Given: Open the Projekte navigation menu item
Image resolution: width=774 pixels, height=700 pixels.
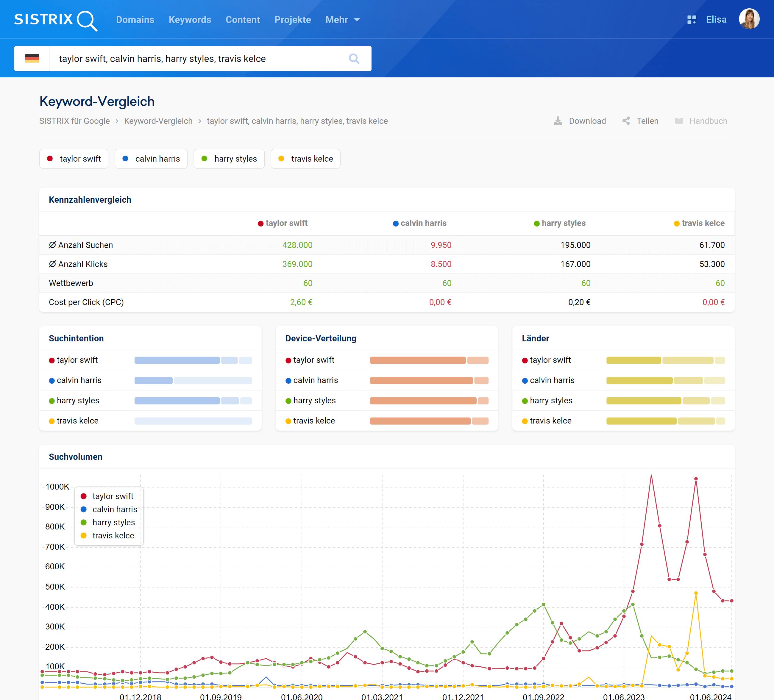Looking at the screenshot, I should point(293,19).
